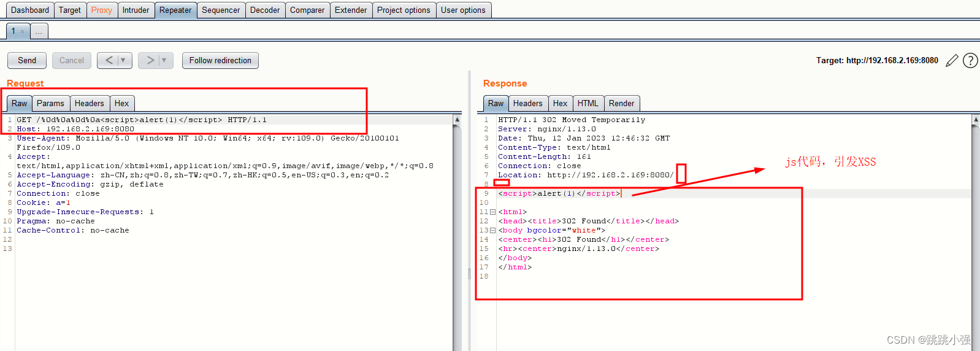Image resolution: width=980 pixels, height=351 pixels.
Task: Click the Connection: close response header line
Action: click(x=540, y=166)
